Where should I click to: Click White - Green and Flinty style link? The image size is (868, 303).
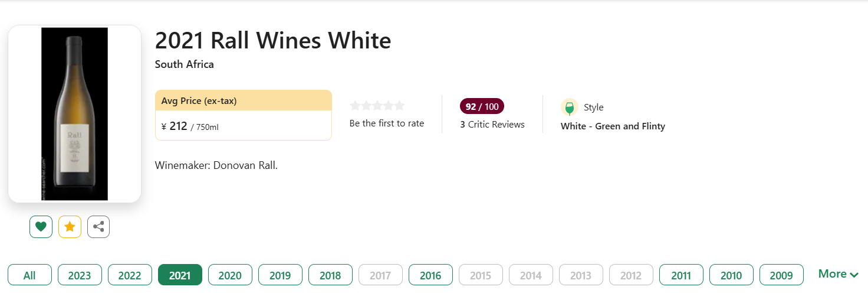point(613,126)
